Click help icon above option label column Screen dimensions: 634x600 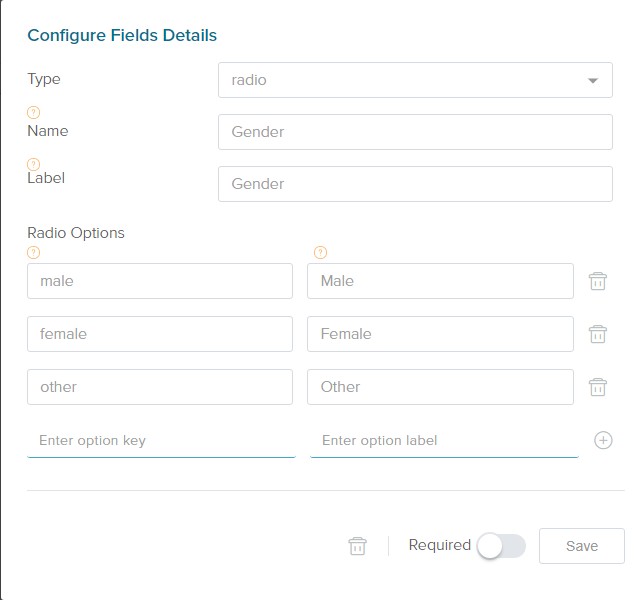pyautogui.click(x=320, y=252)
